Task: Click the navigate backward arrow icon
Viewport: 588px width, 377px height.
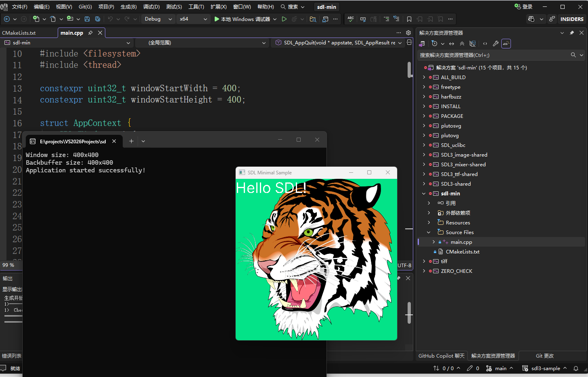Action: pyautogui.click(x=7, y=19)
